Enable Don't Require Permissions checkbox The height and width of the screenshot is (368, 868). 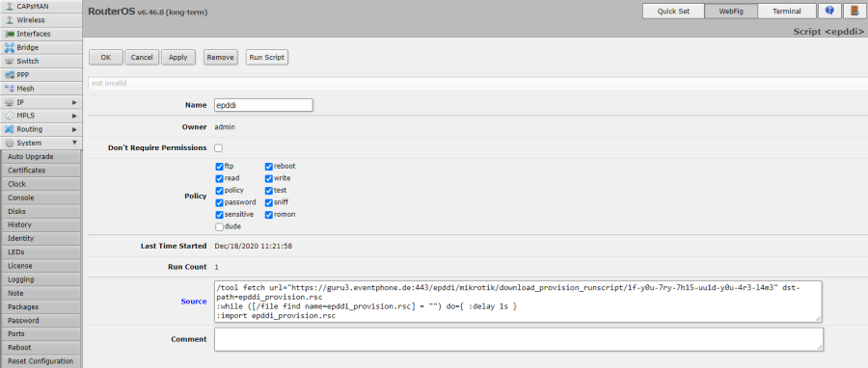219,148
